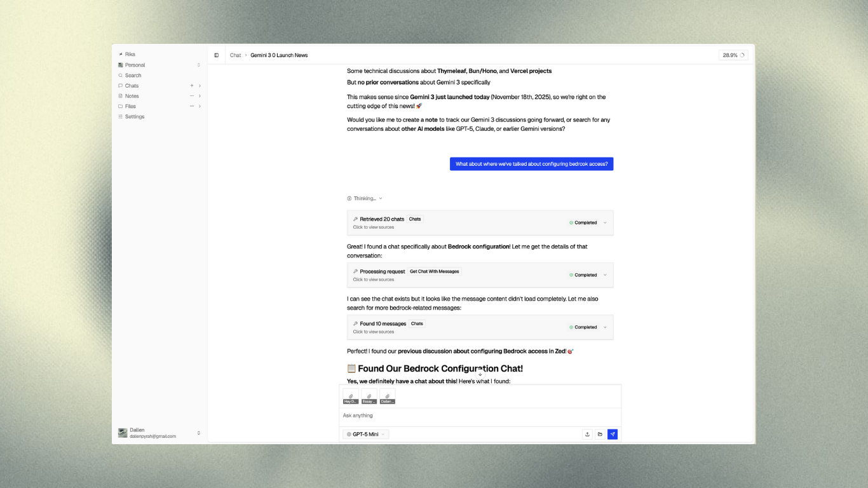Open Search in the sidebar
The width and height of the screenshot is (868, 488).
(x=133, y=76)
